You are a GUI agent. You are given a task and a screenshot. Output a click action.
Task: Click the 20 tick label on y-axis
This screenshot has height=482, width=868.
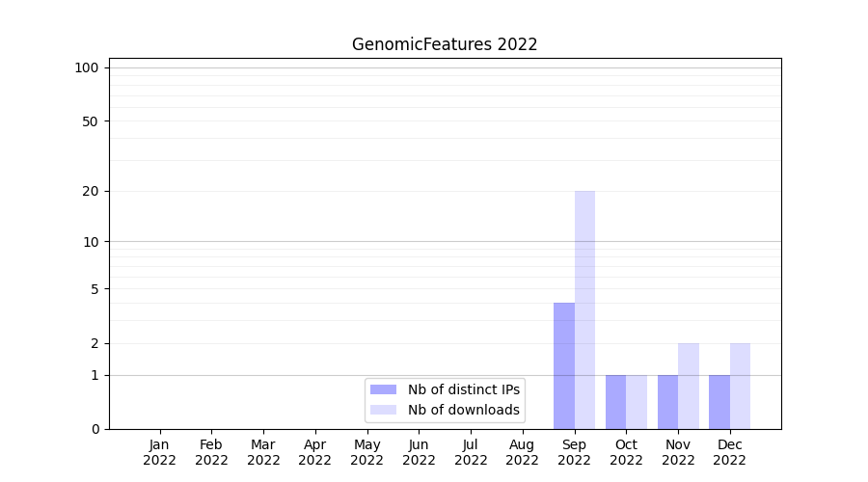tap(91, 191)
